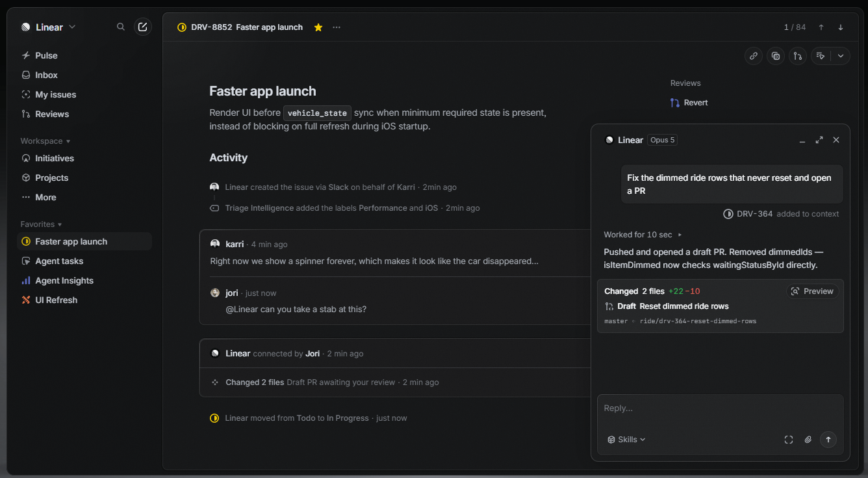The image size is (868, 478).
Task: Click the ride/drv-364-reset-dimmed-rows branch name
Action: 698,321
